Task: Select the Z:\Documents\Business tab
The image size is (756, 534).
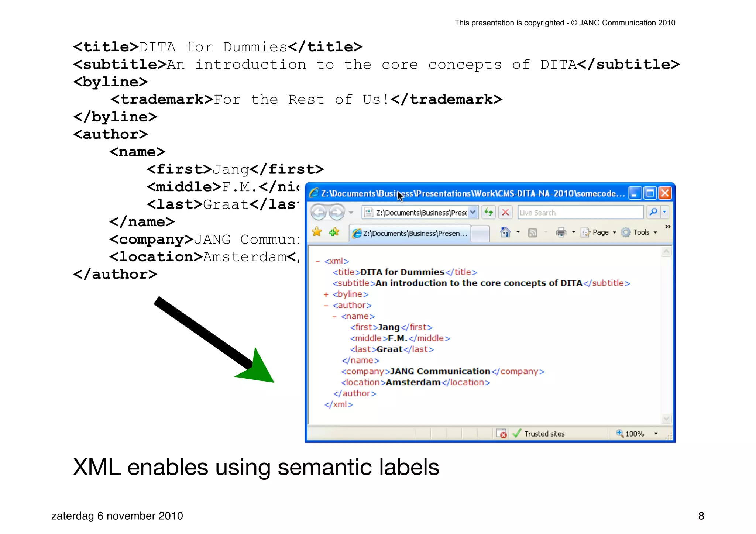Action: point(410,233)
